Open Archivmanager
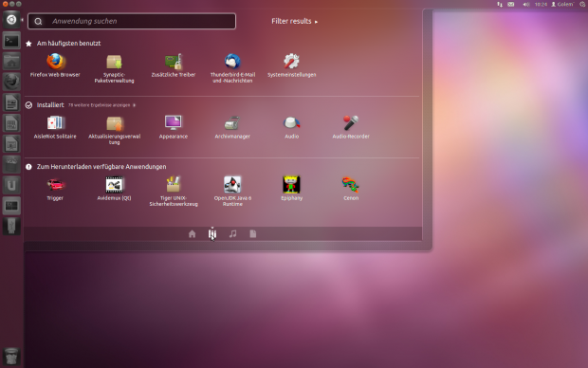 232,127
